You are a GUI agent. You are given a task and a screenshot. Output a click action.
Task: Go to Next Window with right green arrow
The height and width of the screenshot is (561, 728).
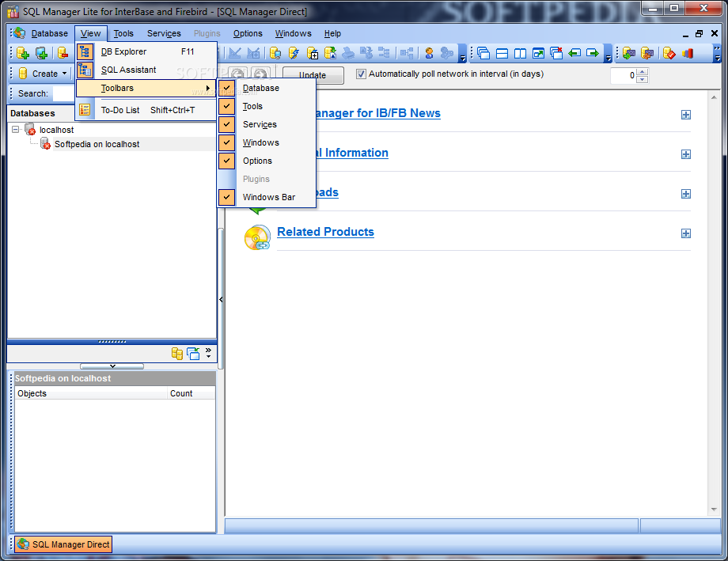click(593, 53)
